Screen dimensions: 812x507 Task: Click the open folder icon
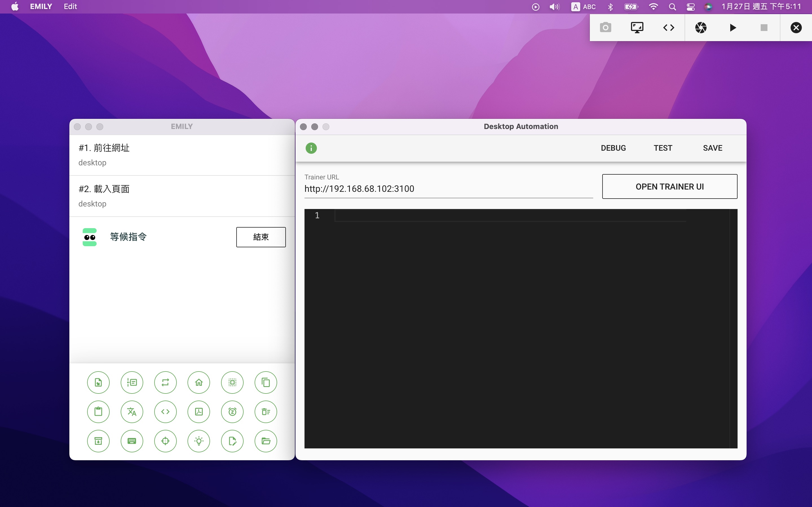[x=265, y=441]
